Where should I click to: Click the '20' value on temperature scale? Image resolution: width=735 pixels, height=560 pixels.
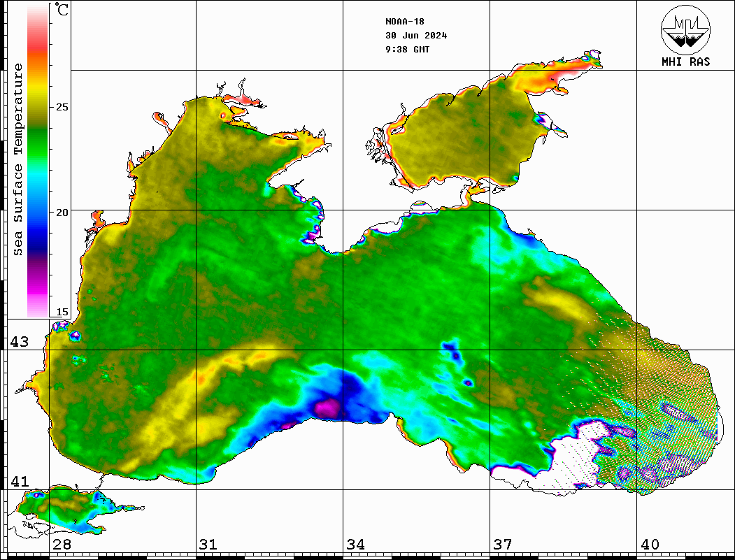(x=62, y=213)
